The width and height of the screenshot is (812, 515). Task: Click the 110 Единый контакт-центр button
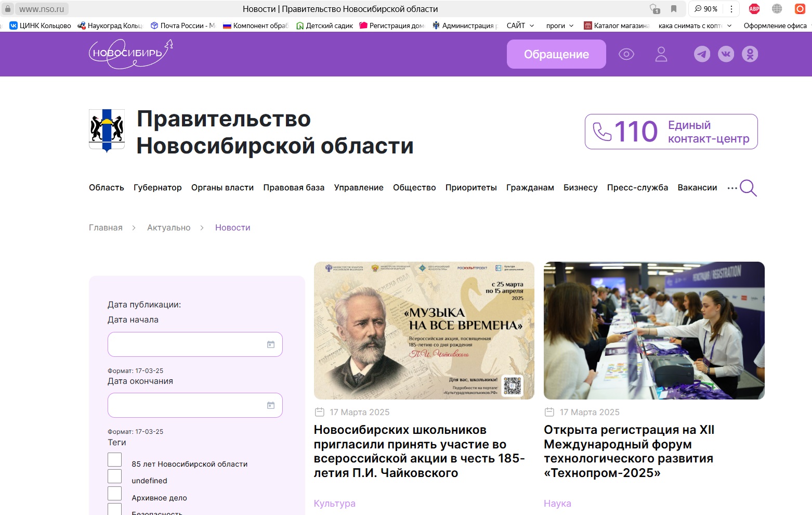[671, 132]
